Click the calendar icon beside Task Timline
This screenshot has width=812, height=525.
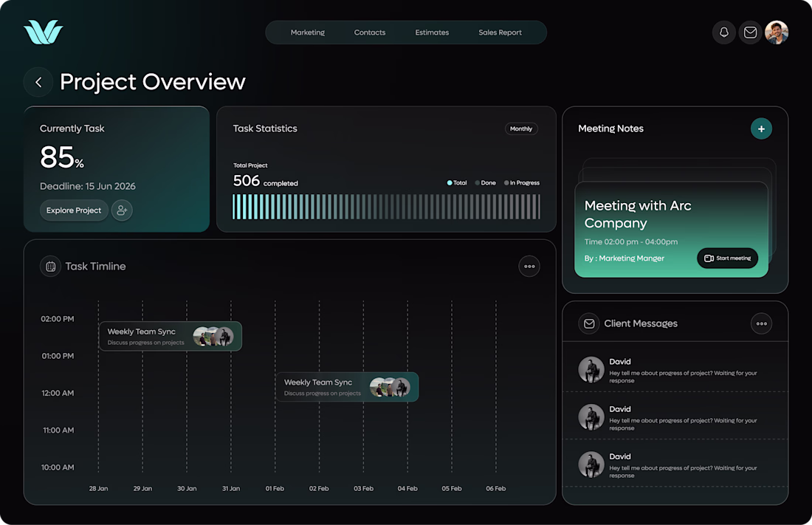click(x=50, y=267)
